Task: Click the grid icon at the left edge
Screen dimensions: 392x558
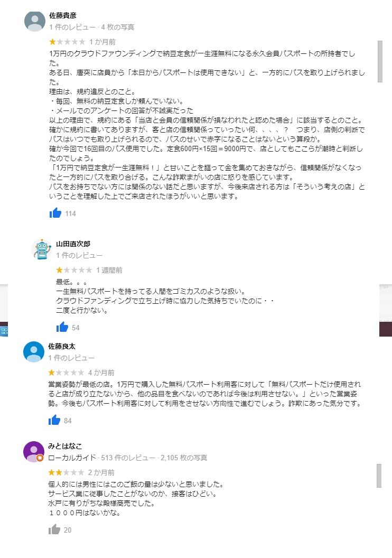Action: point(4,332)
